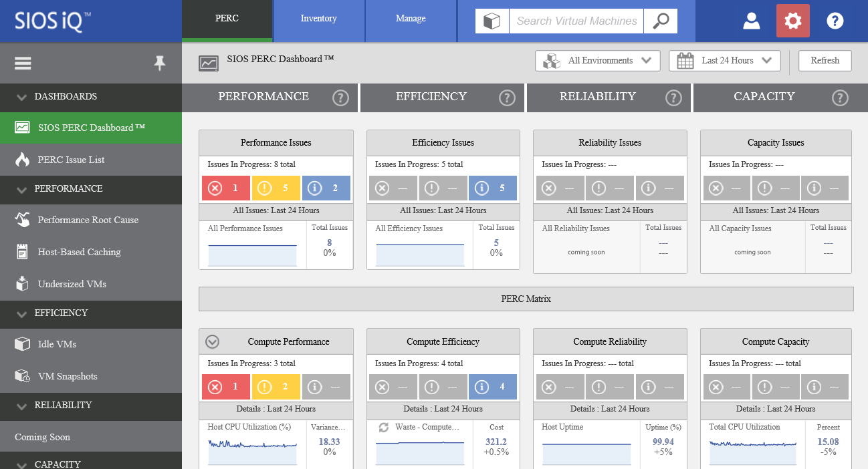Filter Performance Issues by critical red tile
The image size is (868, 469).
(226, 188)
